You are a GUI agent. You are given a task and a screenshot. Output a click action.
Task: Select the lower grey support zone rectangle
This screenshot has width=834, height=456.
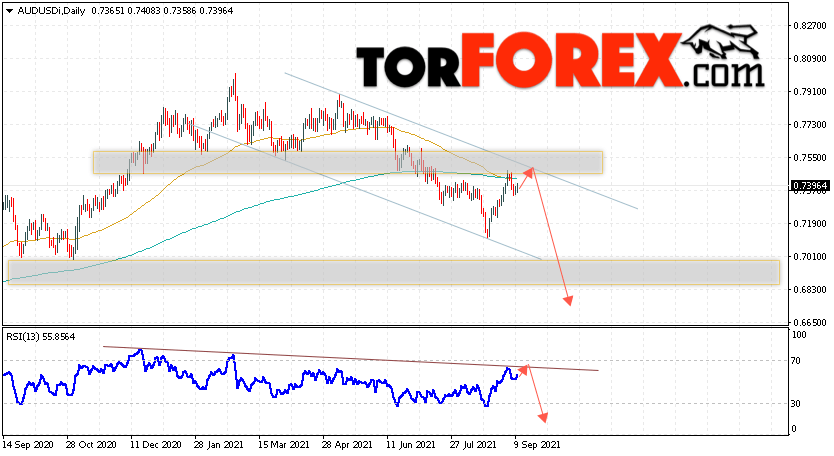coord(394,272)
